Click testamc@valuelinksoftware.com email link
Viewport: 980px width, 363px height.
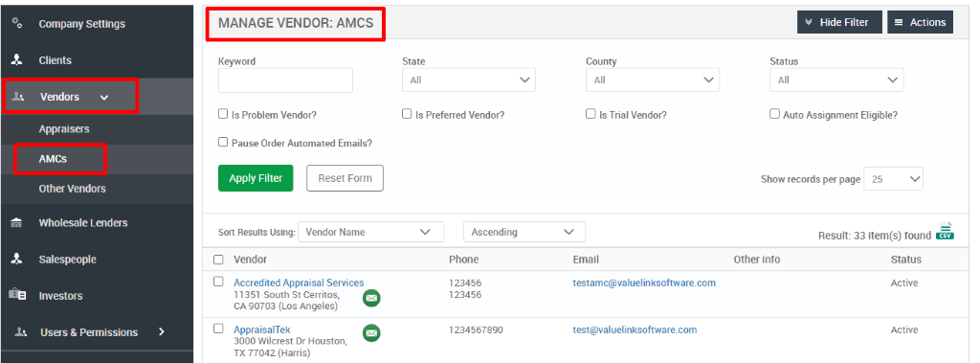click(644, 283)
